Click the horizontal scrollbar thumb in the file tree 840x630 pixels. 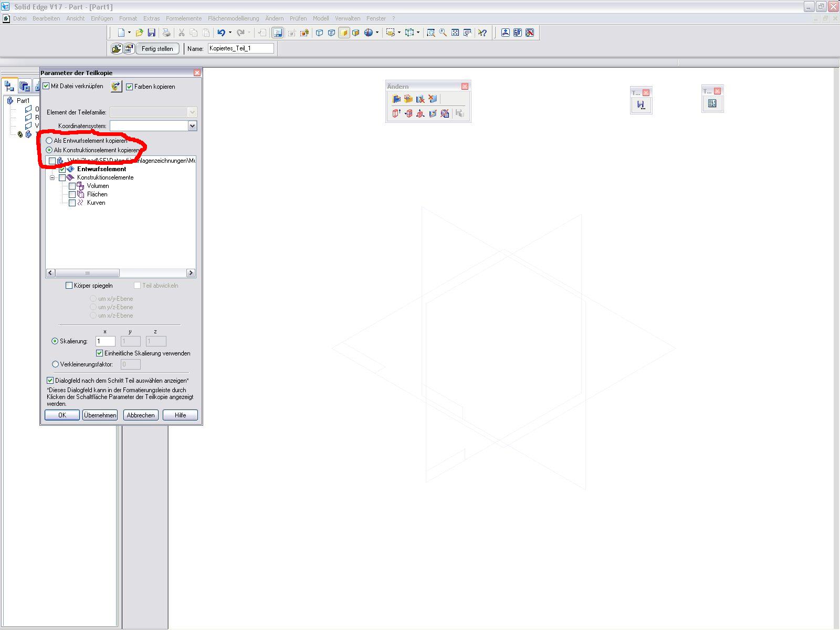point(87,273)
